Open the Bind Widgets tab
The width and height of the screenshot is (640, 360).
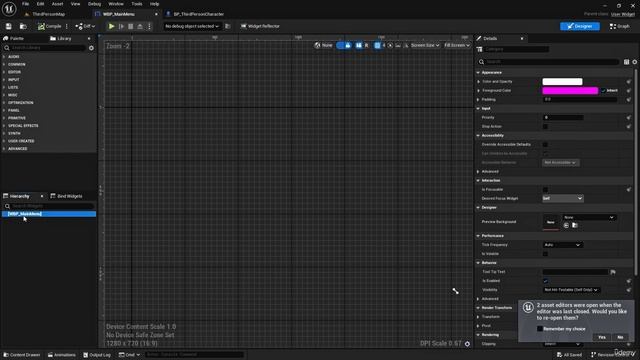[66, 196]
